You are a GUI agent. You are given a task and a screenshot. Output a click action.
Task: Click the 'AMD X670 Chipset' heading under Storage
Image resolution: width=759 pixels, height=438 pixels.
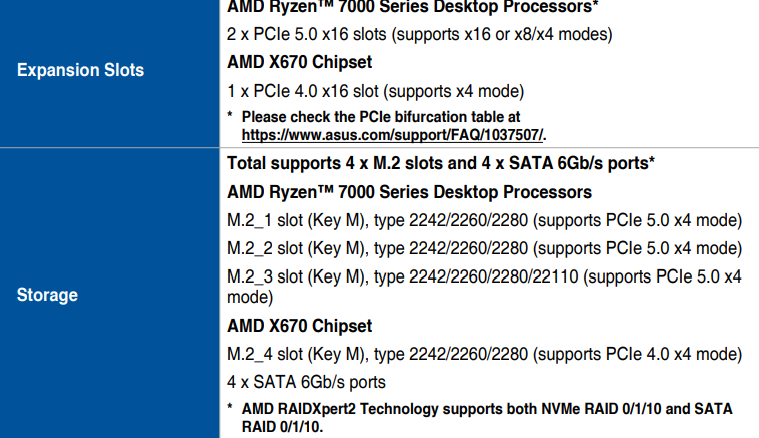click(300, 326)
